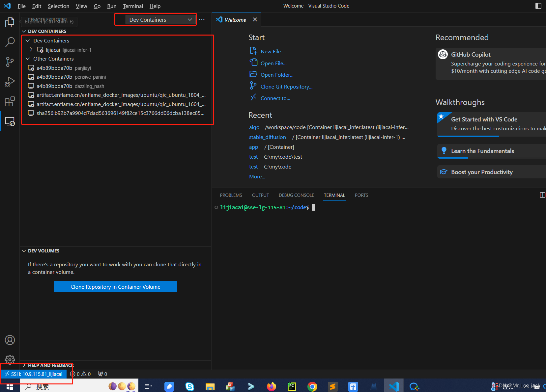The image size is (546, 392).
Task: Open Learn the Fundamentals walkthrough
Action: [x=492, y=151]
